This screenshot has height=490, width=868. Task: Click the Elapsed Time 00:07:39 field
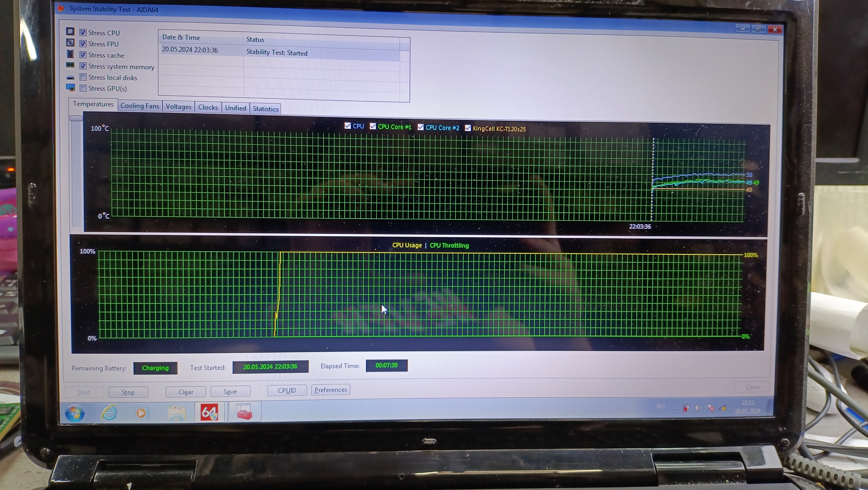tap(387, 365)
